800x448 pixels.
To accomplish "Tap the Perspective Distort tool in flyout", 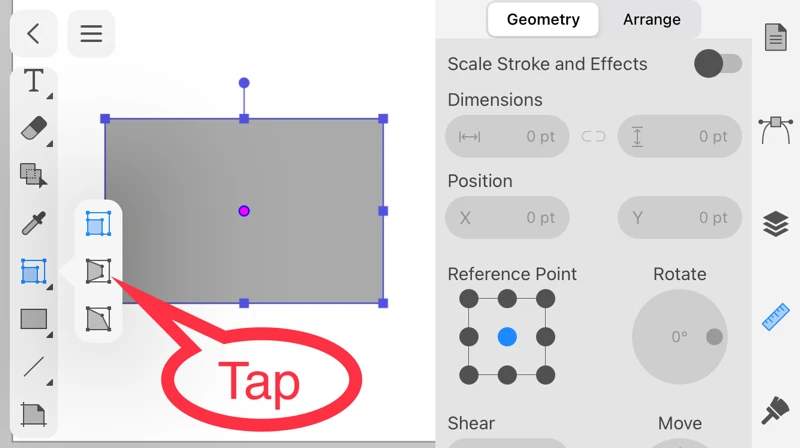I will tap(98, 271).
